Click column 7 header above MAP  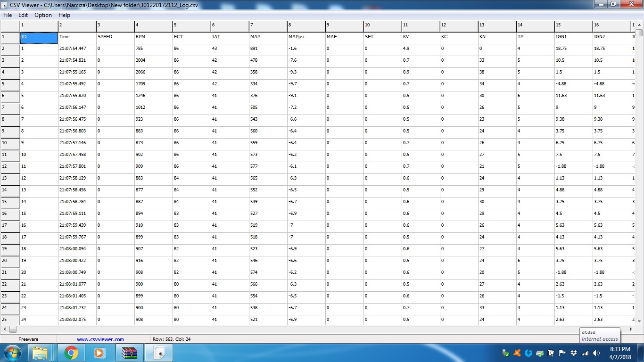(268, 25)
